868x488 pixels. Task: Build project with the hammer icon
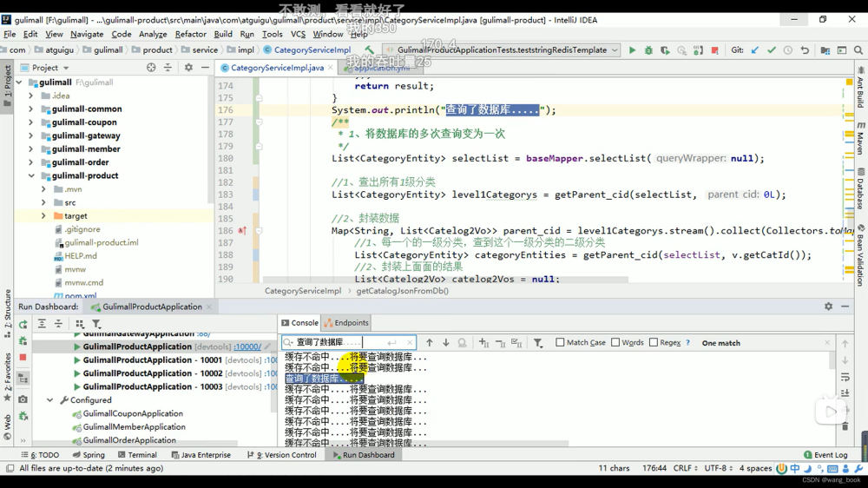click(x=369, y=49)
